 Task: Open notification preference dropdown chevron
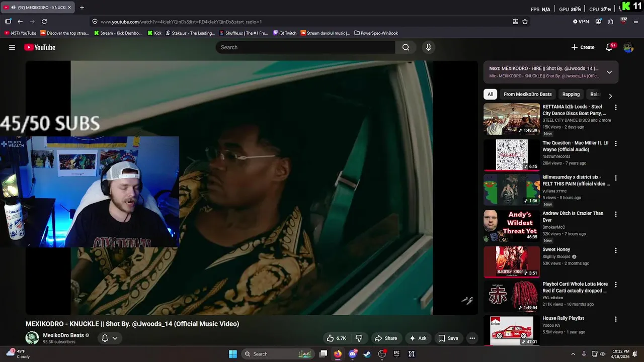115,338
